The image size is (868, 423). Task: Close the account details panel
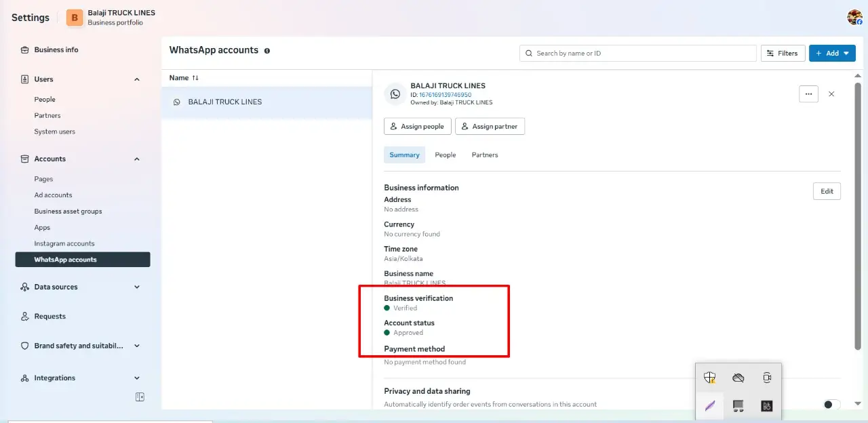click(831, 94)
